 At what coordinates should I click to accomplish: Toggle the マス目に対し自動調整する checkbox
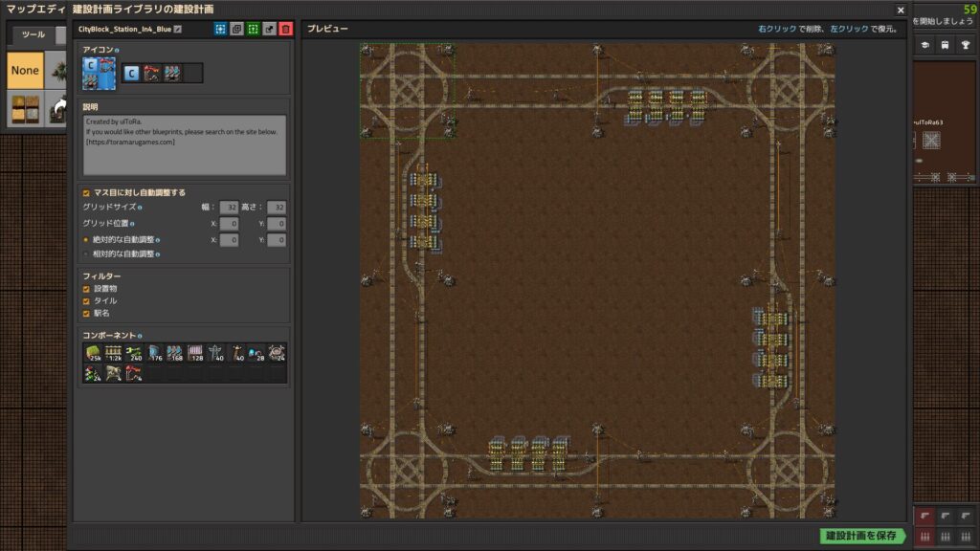click(86, 193)
